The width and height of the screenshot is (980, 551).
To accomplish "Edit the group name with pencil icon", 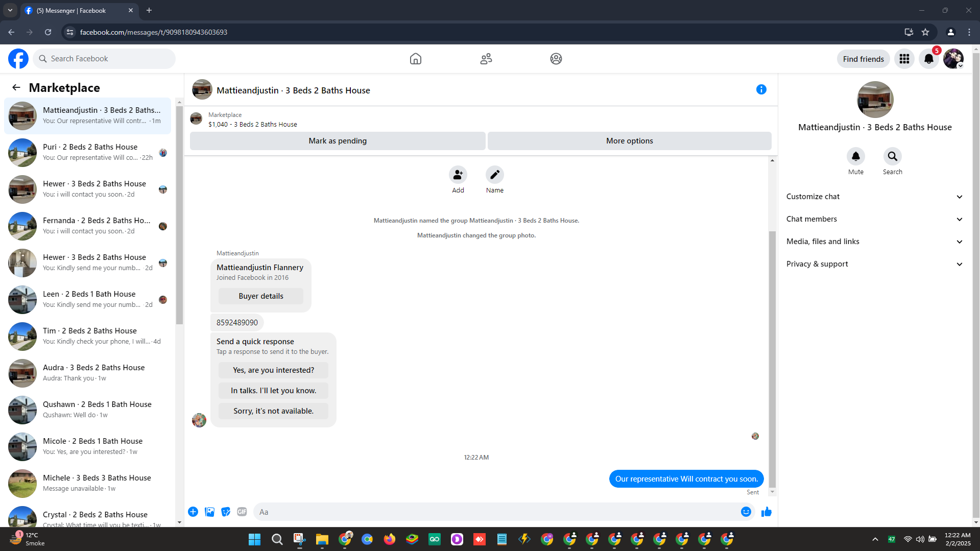I will tap(495, 175).
